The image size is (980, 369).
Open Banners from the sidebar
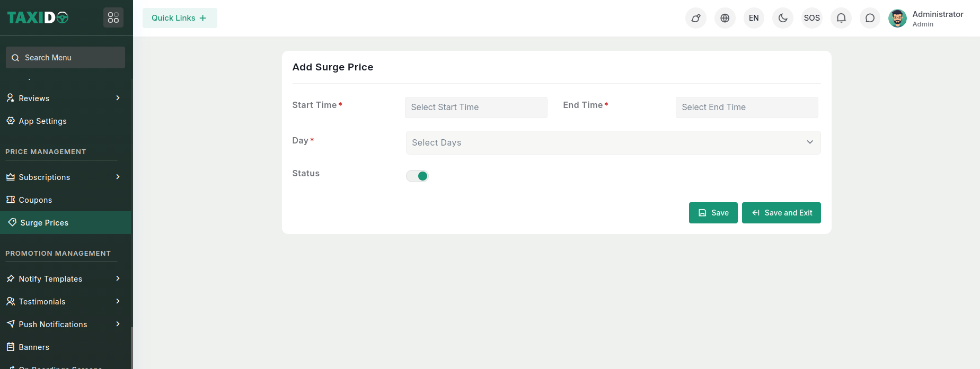[x=34, y=347]
